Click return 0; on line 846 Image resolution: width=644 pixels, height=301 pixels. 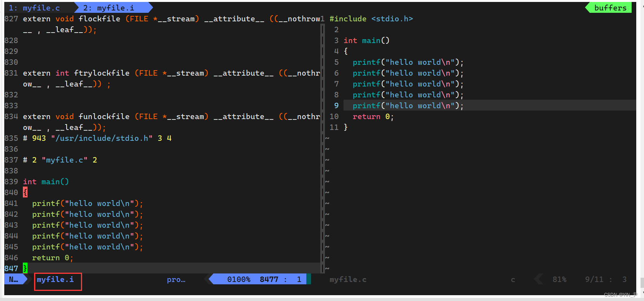[x=53, y=258]
